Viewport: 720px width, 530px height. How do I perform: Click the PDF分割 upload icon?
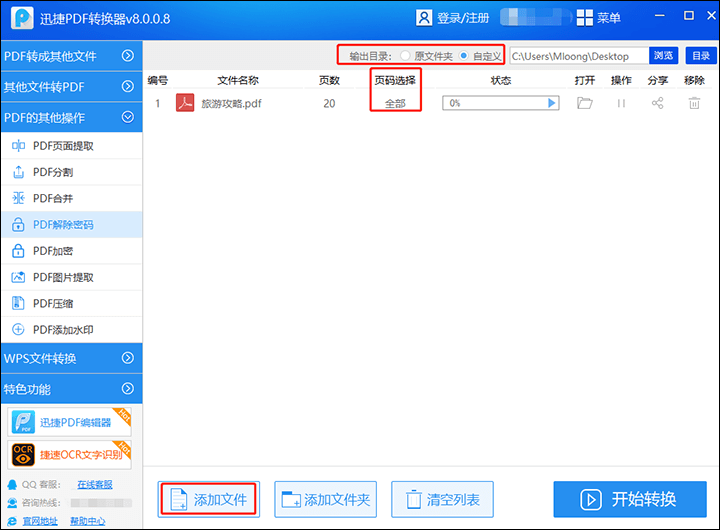point(18,172)
